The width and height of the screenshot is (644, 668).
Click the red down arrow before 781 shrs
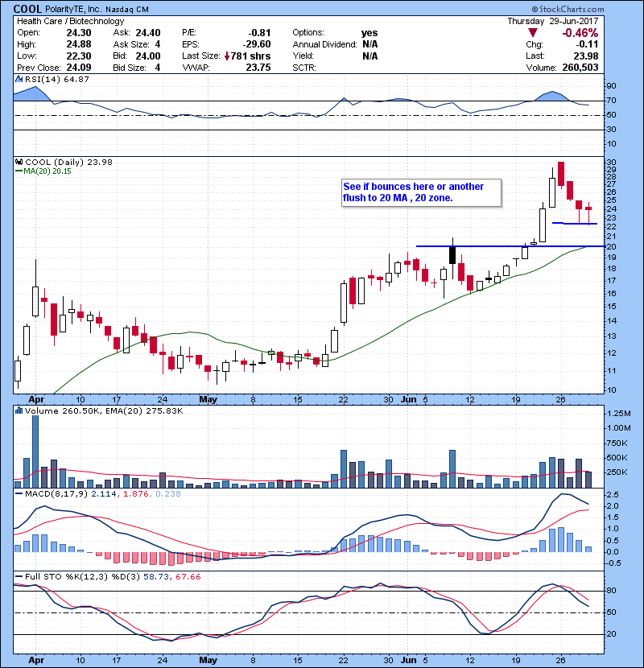(227, 56)
